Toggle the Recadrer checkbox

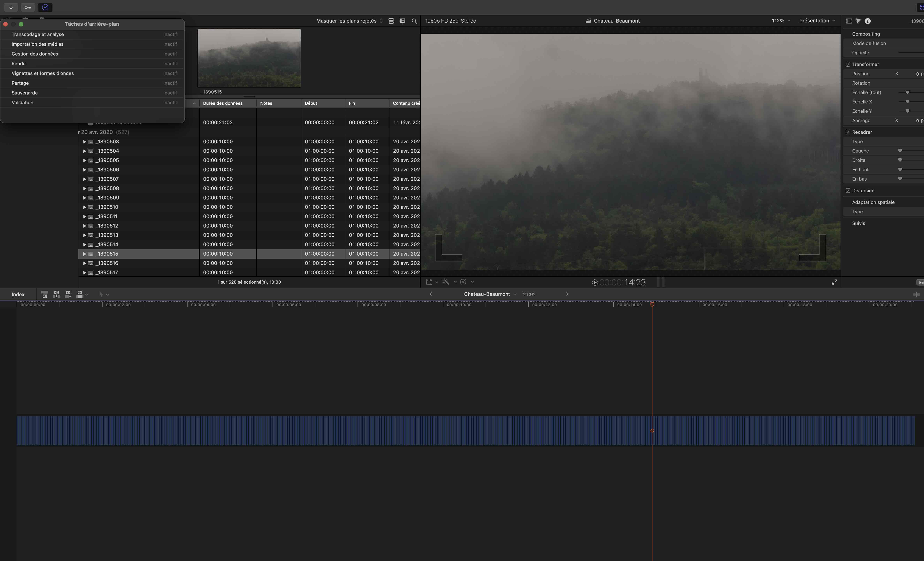pyautogui.click(x=848, y=132)
